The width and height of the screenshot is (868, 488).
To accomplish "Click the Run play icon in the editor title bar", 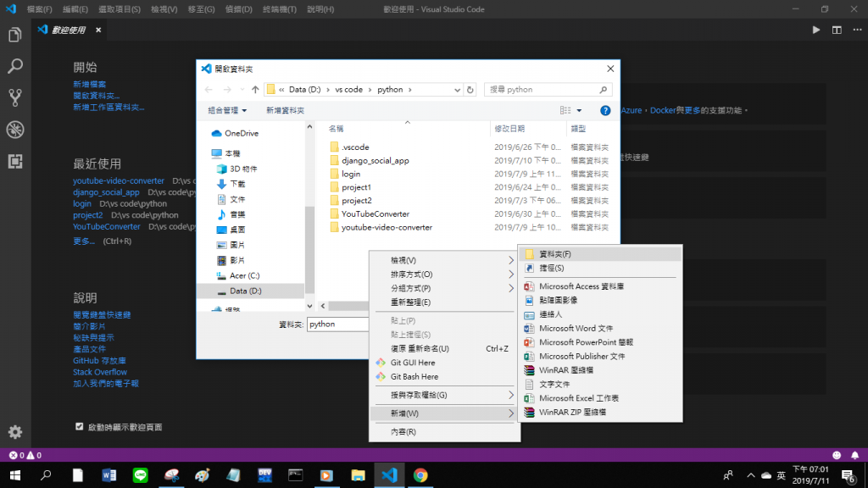I will (816, 30).
